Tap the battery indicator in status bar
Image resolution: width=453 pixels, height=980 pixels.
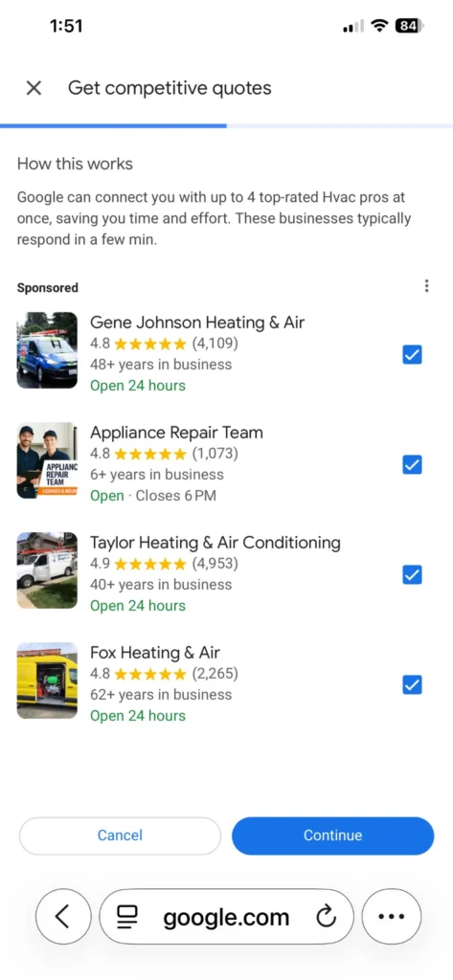tap(410, 26)
